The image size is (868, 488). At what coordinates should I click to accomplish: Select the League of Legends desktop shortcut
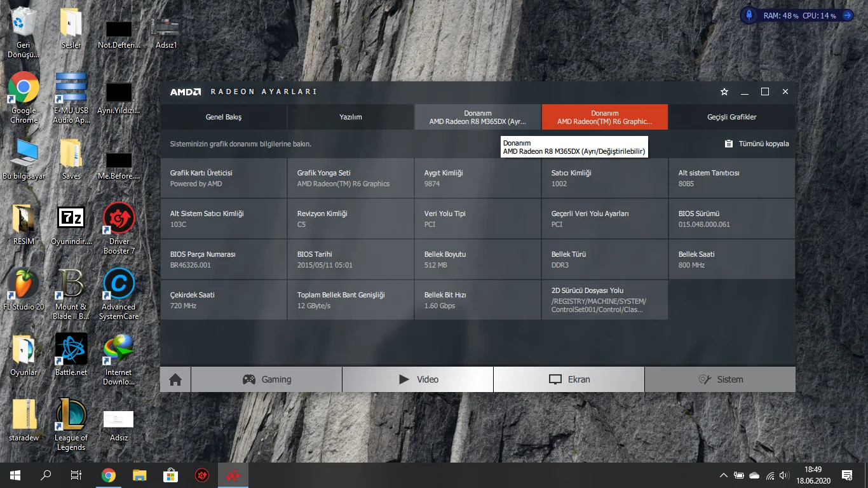tap(71, 424)
